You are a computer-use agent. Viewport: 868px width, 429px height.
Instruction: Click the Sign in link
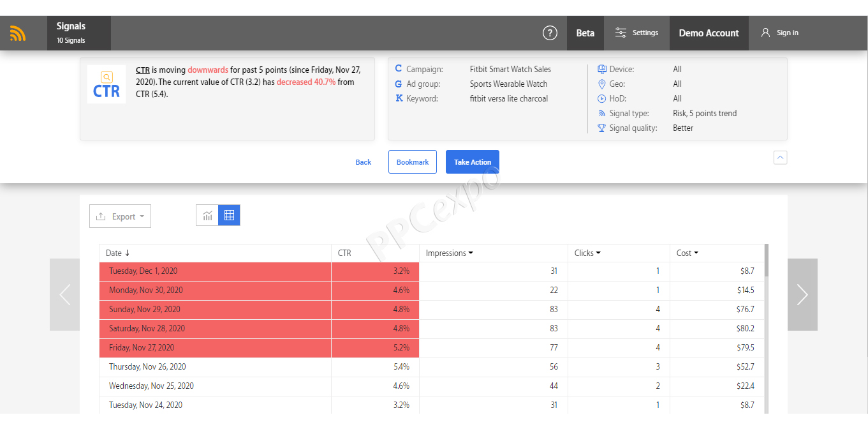(788, 33)
